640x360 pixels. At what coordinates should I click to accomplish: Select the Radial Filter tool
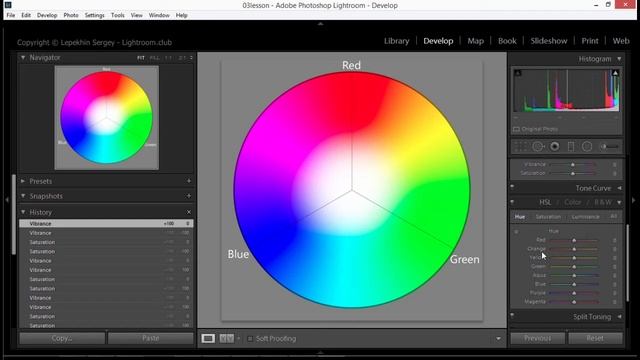click(587, 147)
